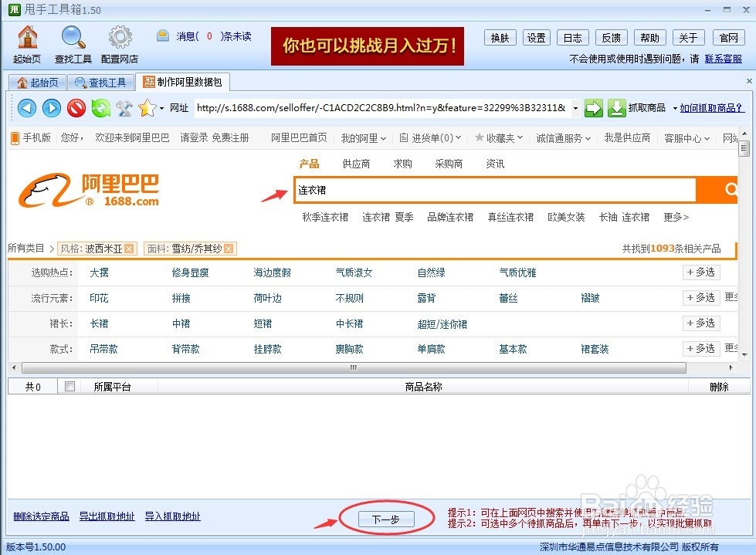The height and width of the screenshot is (555, 756).
Task: Click the 连衣裙 search input field
Action: [496, 190]
